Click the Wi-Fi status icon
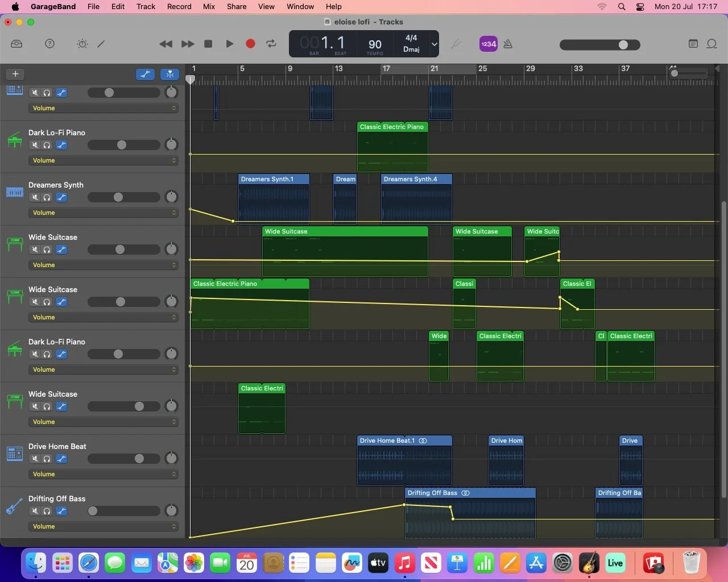Screen dimensions: 728x582 click(x=602, y=7)
